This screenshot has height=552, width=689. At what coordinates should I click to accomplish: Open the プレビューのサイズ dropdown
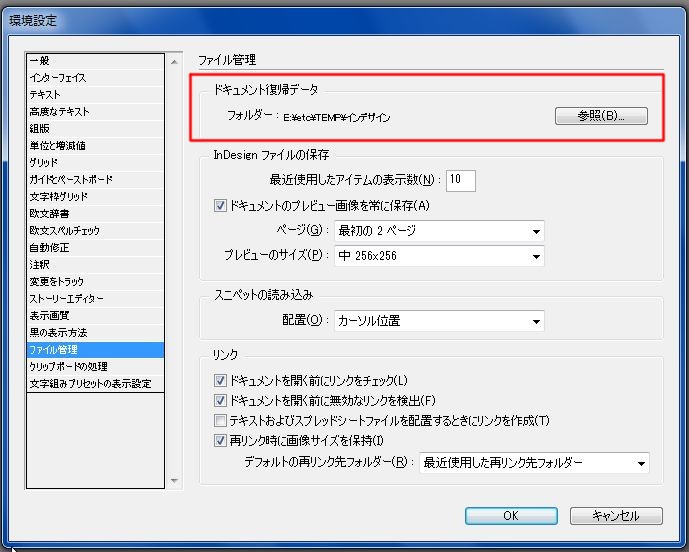click(439, 256)
